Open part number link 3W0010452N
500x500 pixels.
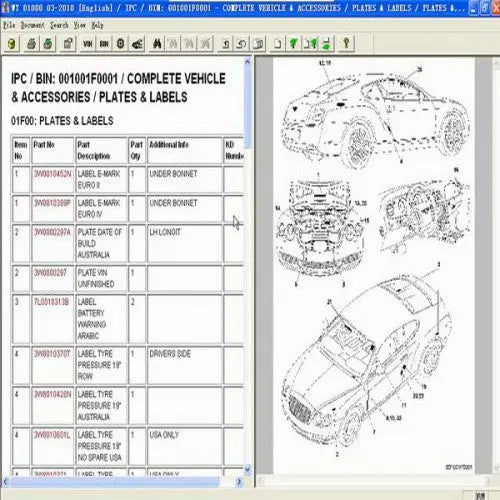point(52,174)
